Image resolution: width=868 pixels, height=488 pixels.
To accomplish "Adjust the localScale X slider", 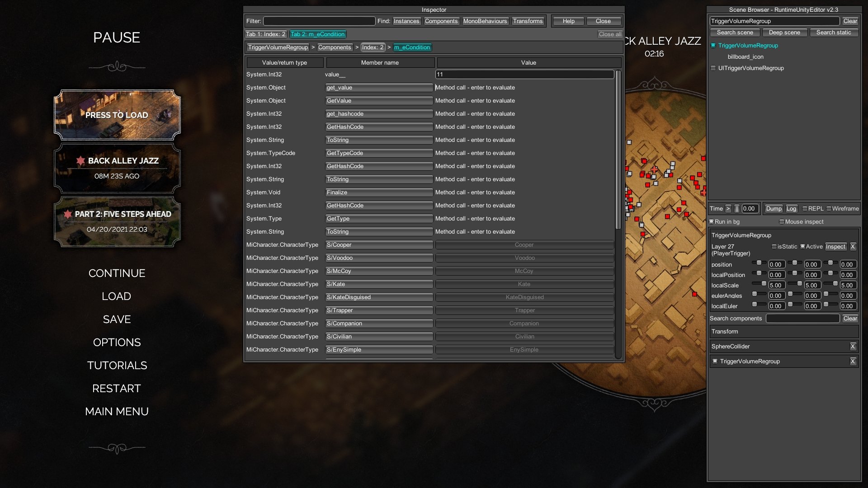I will (x=759, y=283).
